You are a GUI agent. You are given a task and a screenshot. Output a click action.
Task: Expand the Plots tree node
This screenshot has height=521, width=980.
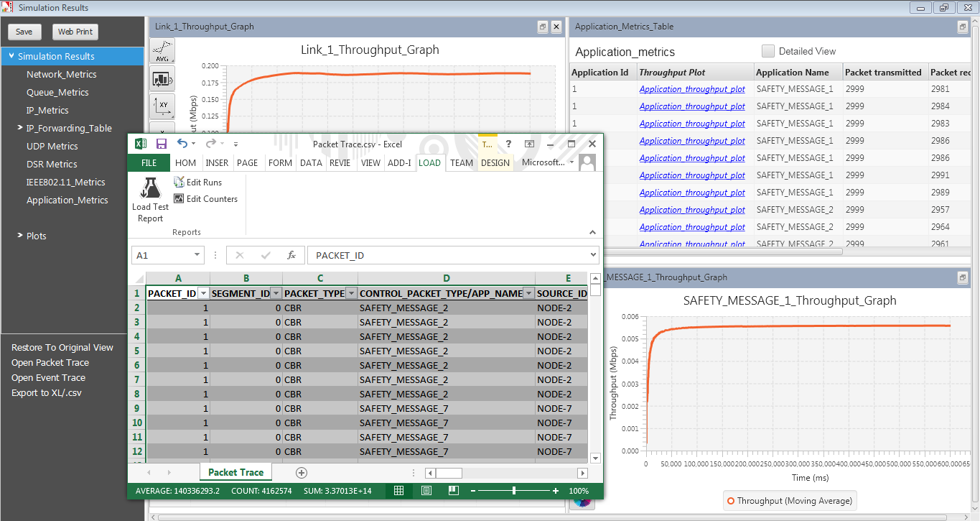click(x=19, y=235)
